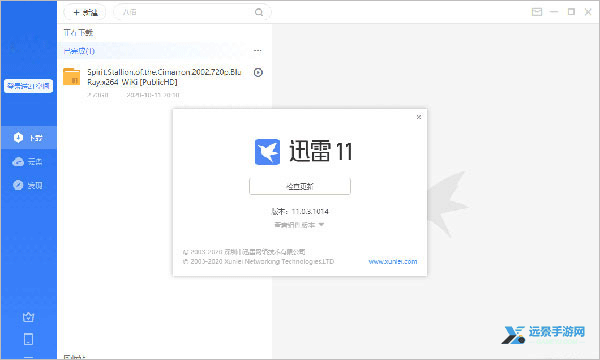Image resolution: width=600 pixels, height=360 pixels.
Task: Select the 已完成(1) tab
Action: 79,51
